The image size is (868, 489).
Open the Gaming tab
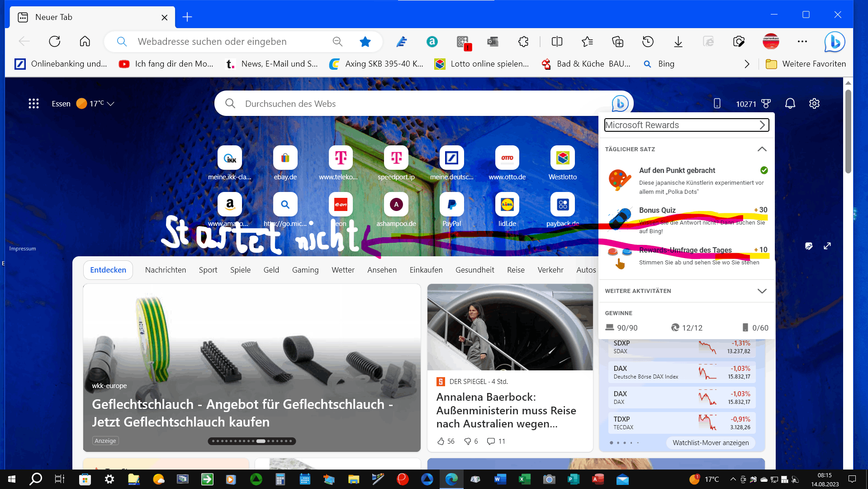pyautogui.click(x=305, y=270)
